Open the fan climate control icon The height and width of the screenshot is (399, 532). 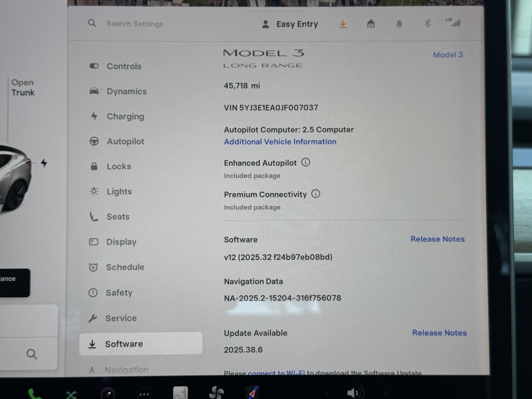click(x=217, y=393)
